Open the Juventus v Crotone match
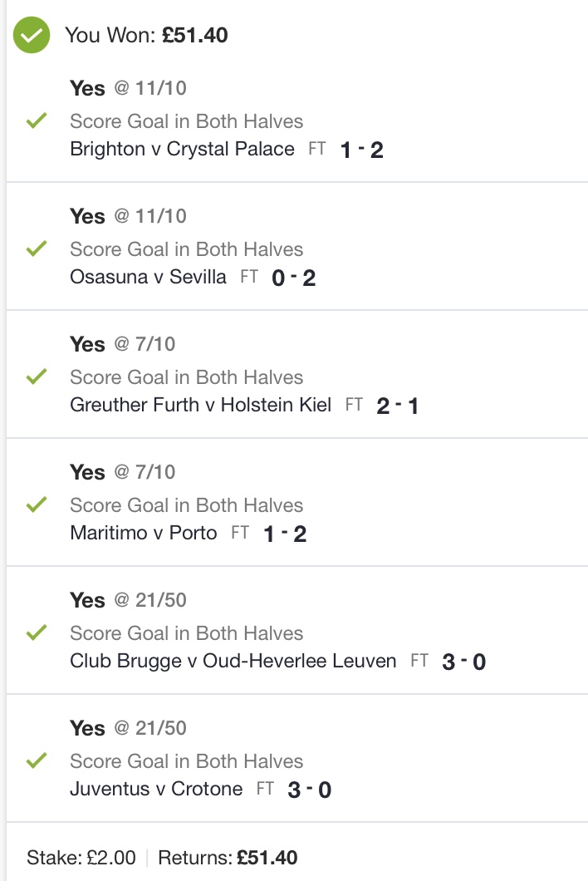588x881 pixels. 156,789
